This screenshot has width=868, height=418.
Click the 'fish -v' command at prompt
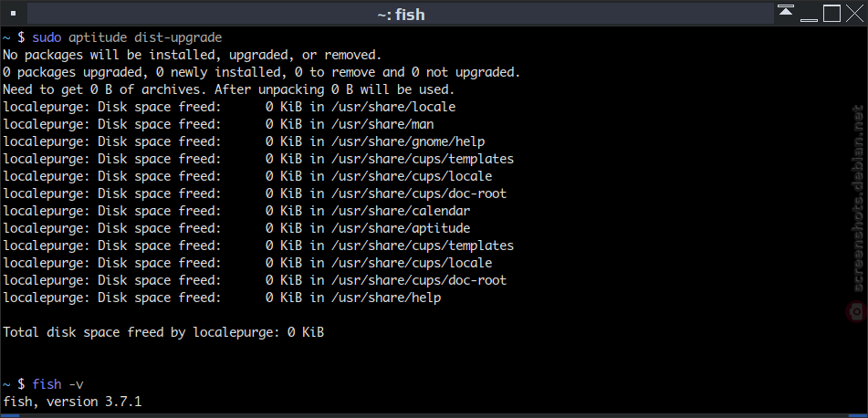(x=58, y=384)
